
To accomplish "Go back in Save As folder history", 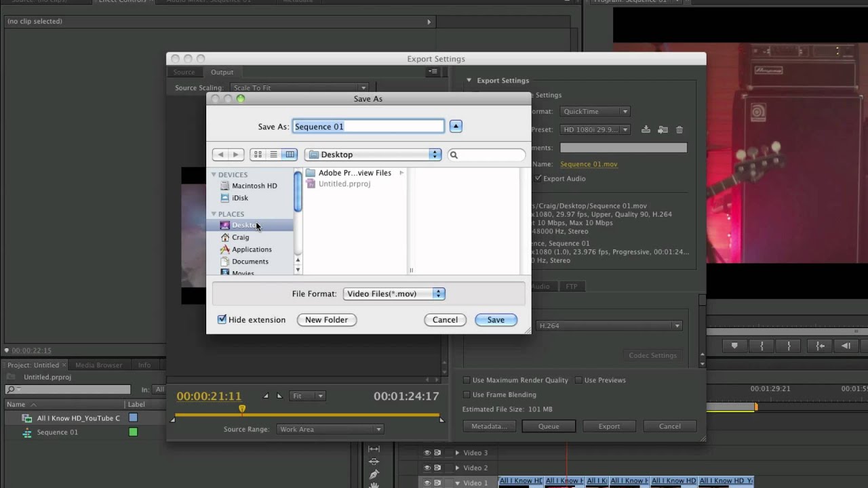I will [220, 155].
